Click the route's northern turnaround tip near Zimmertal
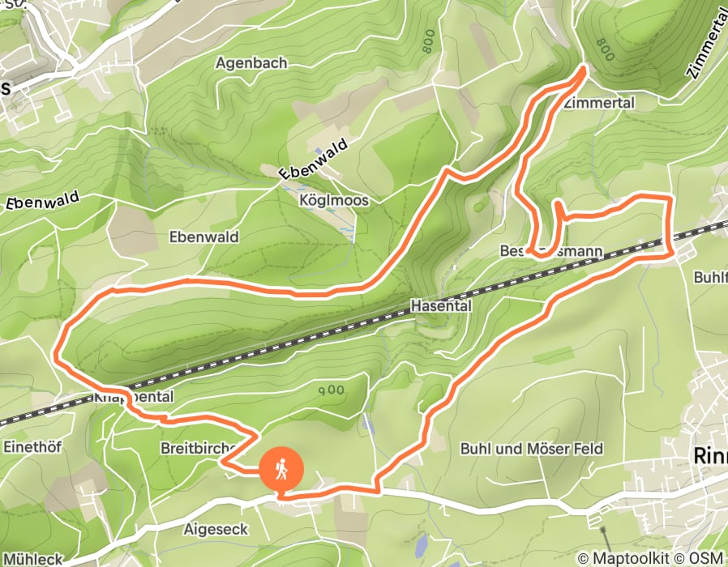728x567 pixels. (583, 70)
